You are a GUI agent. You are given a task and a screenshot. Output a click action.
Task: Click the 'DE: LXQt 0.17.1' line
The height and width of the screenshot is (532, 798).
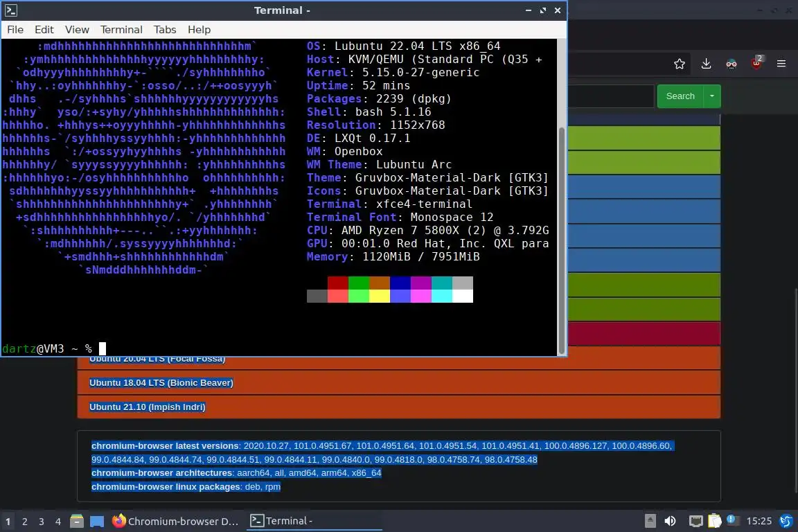coord(358,138)
